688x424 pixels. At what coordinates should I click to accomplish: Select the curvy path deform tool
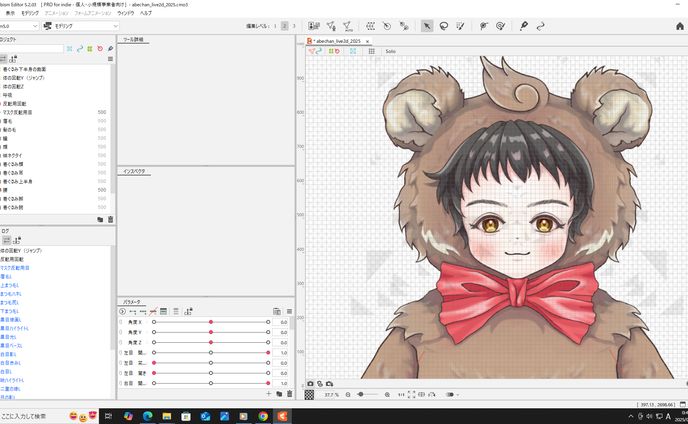click(541, 26)
